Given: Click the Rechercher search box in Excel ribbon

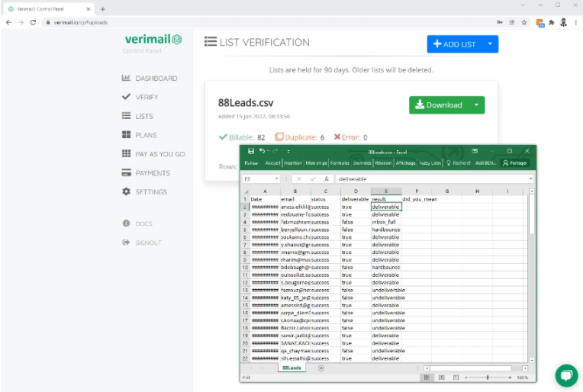Looking at the screenshot, I should [x=459, y=162].
